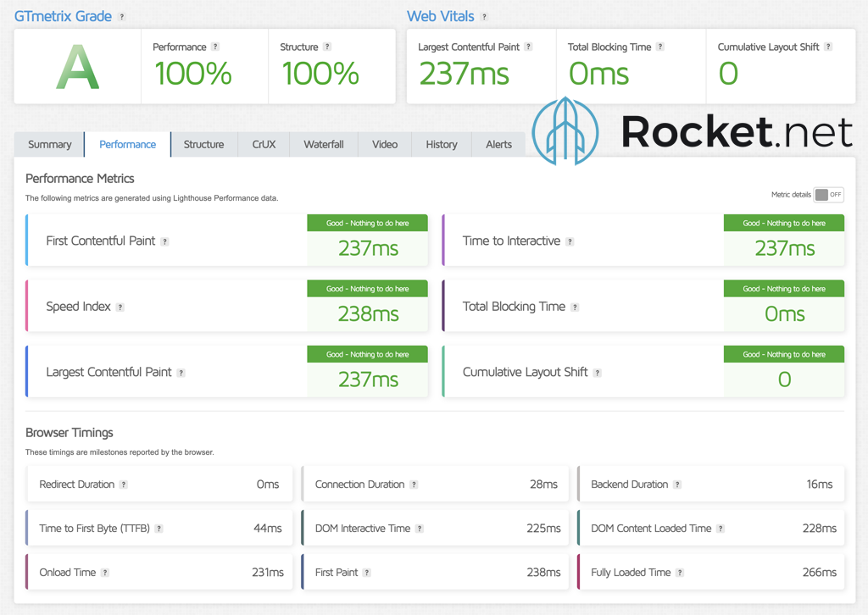Click Fully Loaded Time help icon
This screenshot has width=868, height=615.
click(x=680, y=573)
